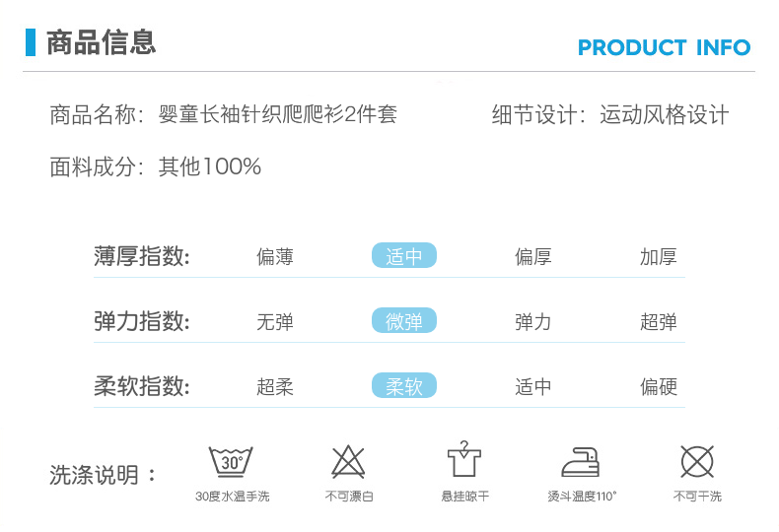Click the 洗涤说明 washing instructions label
This screenshot has width=779, height=532.
pos(94,476)
